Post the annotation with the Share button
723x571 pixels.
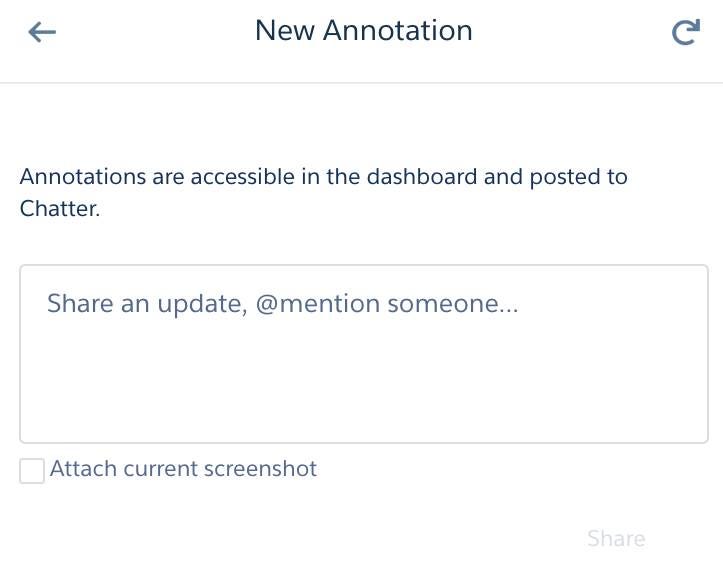coord(616,538)
